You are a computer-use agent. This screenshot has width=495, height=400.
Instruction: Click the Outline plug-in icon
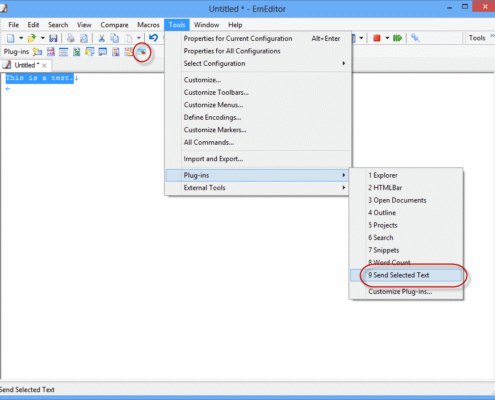(x=77, y=52)
